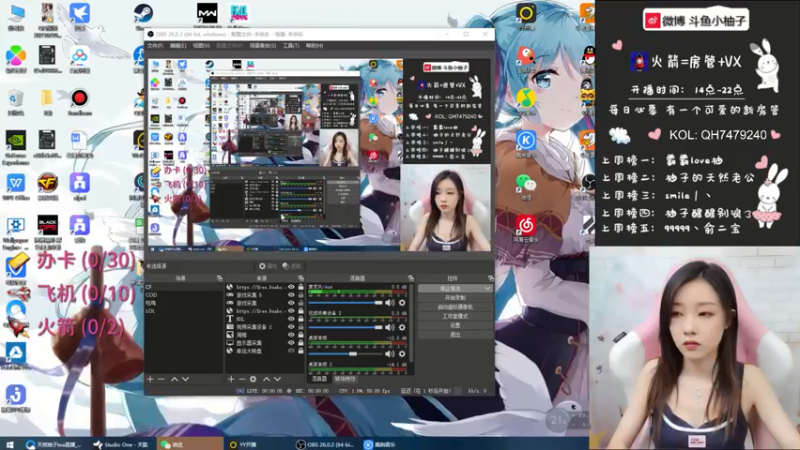The image size is (800, 450).
Task: Switch to the 混音器 tab
Action: (x=319, y=379)
